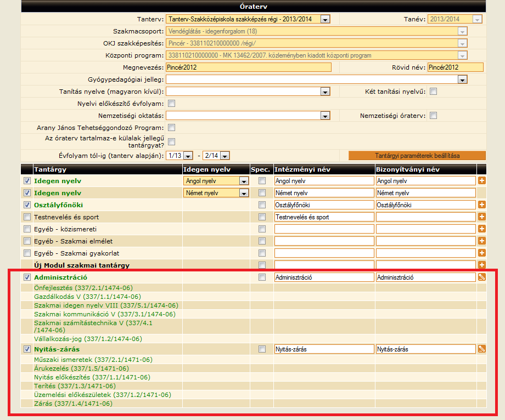Image resolution: width=505 pixels, height=420 pixels.
Task: Click edit pencil icon for Nyitás-zárás
Action: pos(481,349)
